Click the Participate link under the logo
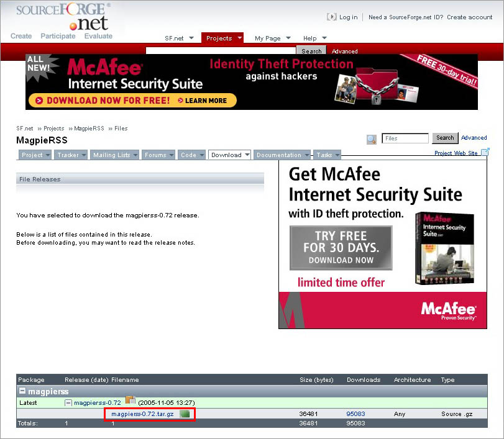The image size is (504, 439). (x=58, y=36)
